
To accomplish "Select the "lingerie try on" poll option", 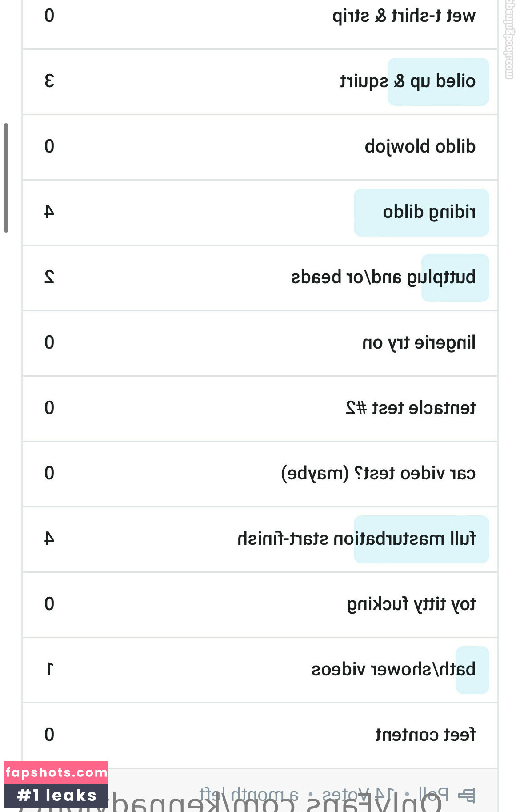I will pos(419,343).
